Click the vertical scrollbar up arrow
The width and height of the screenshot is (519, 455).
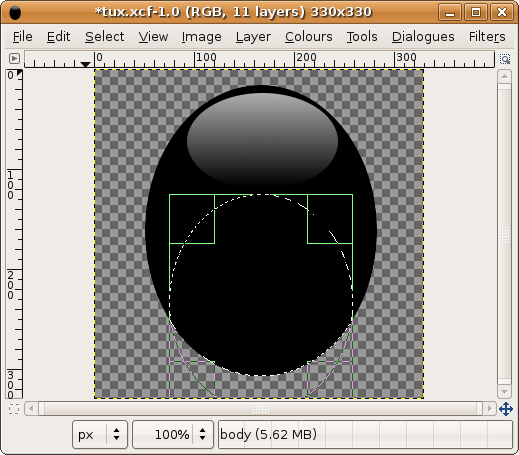click(504, 76)
